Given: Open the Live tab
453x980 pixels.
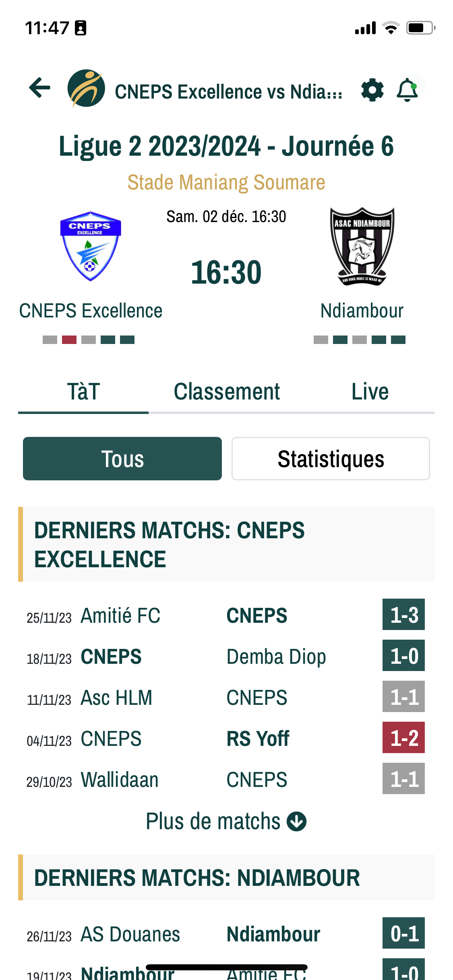Looking at the screenshot, I should (x=370, y=391).
